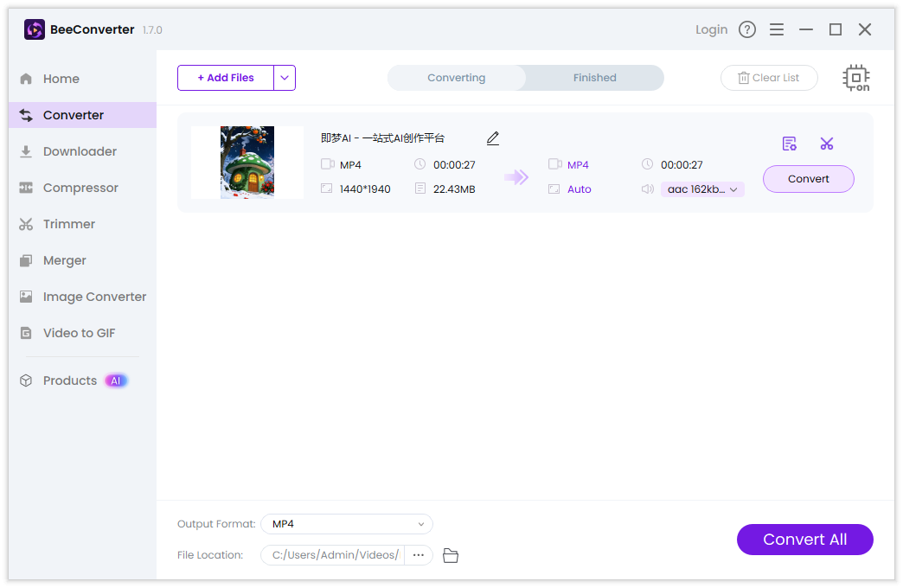This screenshot has height=588, width=903.
Task: Open the Image Converter tool
Action: point(95,296)
